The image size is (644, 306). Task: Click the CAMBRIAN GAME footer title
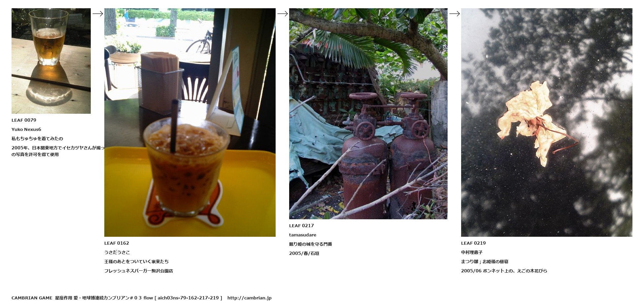point(32,298)
